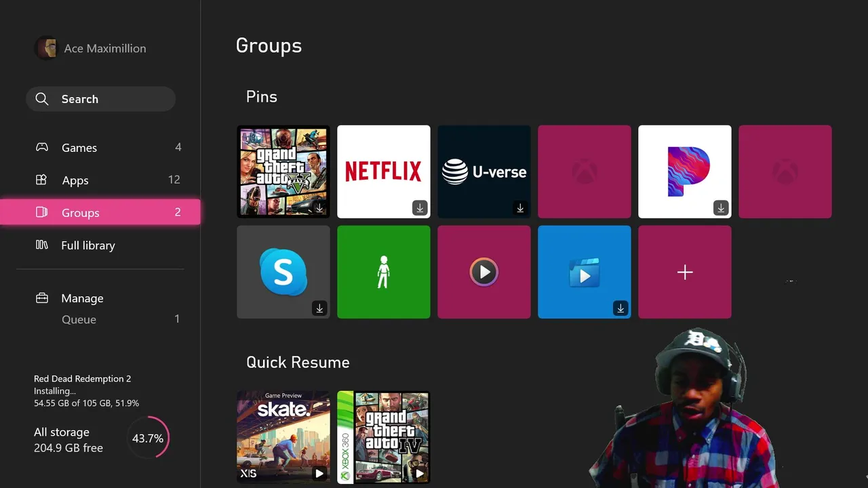868x488 pixels.
Task: Resume Grand Theft Auto IV tile
Action: [x=384, y=437]
